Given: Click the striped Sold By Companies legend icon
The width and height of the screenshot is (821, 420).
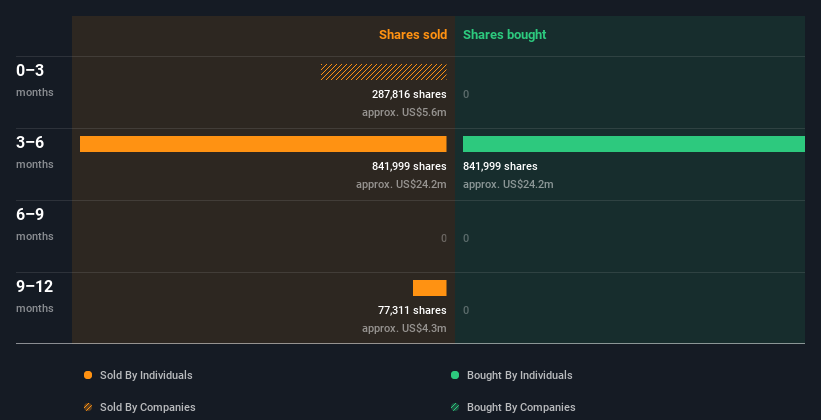Looking at the screenshot, I should coord(88,407).
